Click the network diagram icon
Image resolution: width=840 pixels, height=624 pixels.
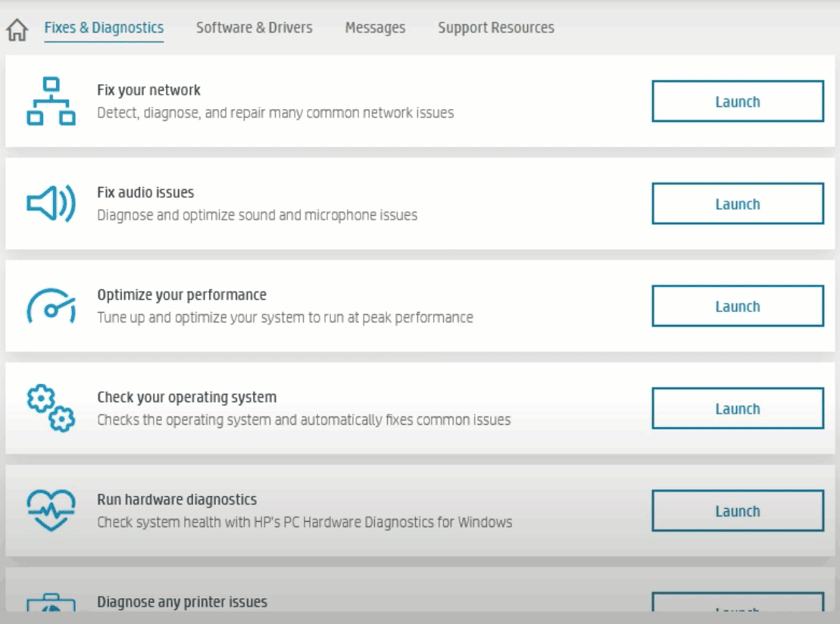click(x=51, y=101)
